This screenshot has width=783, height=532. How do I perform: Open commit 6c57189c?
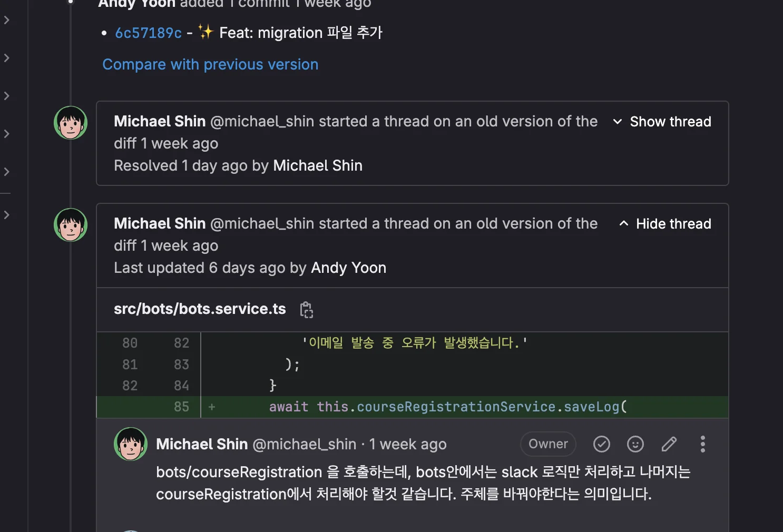click(x=148, y=33)
